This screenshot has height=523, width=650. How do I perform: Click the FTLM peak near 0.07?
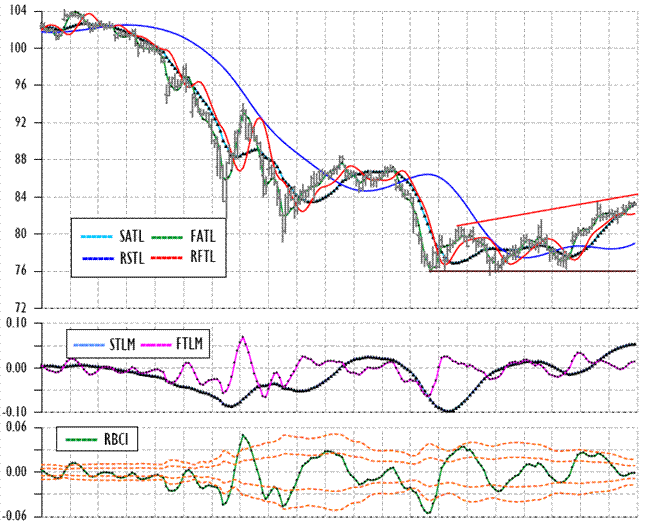coord(243,337)
